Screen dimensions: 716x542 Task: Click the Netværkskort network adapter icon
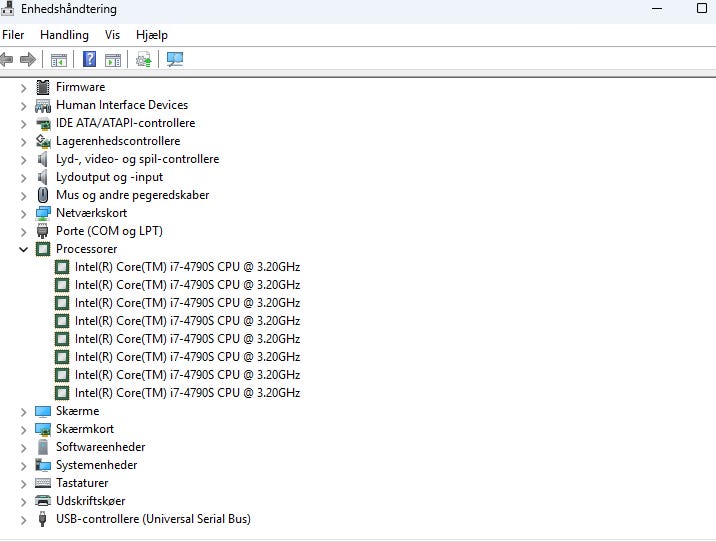coord(43,213)
